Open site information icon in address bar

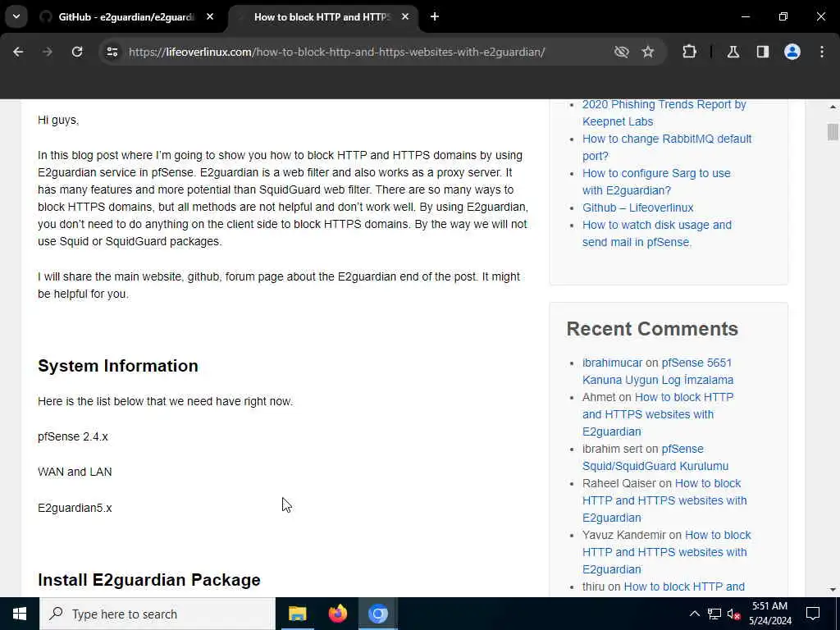112,52
